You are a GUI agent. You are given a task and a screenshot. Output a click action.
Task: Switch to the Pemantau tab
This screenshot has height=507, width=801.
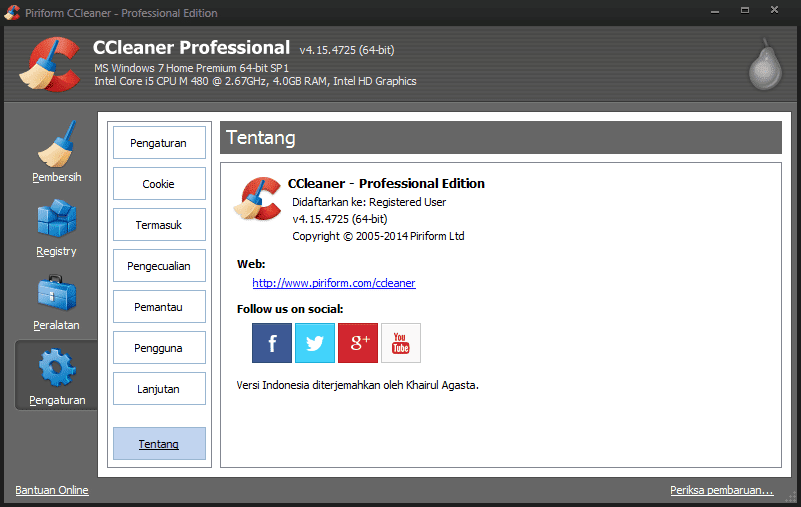pyautogui.click(x=159, y=307)
